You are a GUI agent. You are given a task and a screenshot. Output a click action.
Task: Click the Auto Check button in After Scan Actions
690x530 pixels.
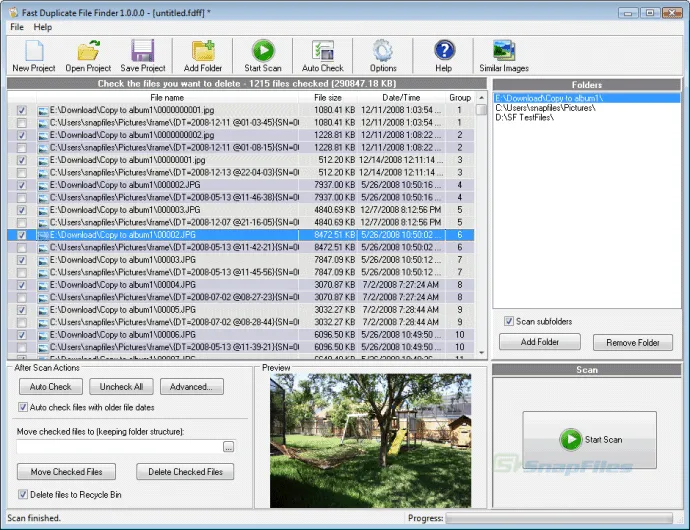click(x=51, y=387)
